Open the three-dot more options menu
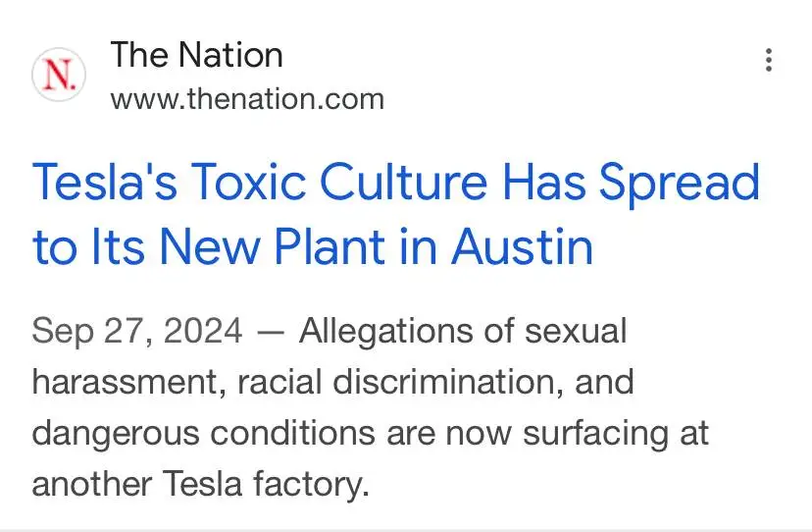The width and height of the screenshot is (812, 532). click(x=769, y=61)
